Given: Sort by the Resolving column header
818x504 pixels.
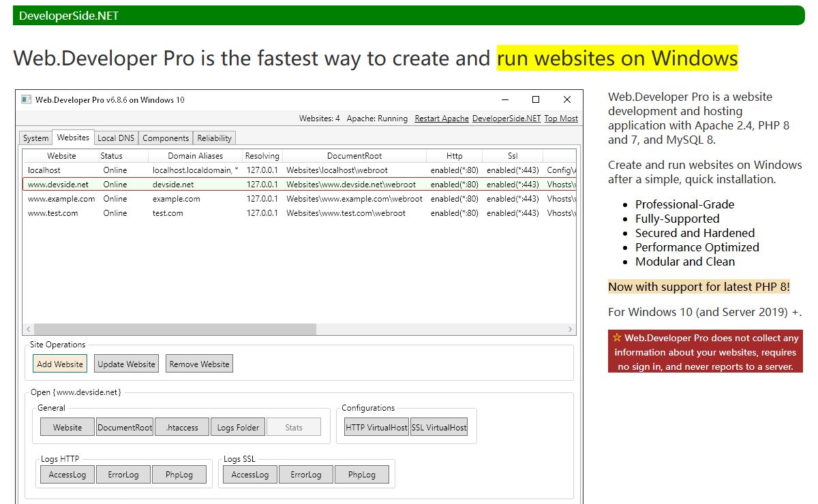Looking at the screenshot, I should coord(262,156).
